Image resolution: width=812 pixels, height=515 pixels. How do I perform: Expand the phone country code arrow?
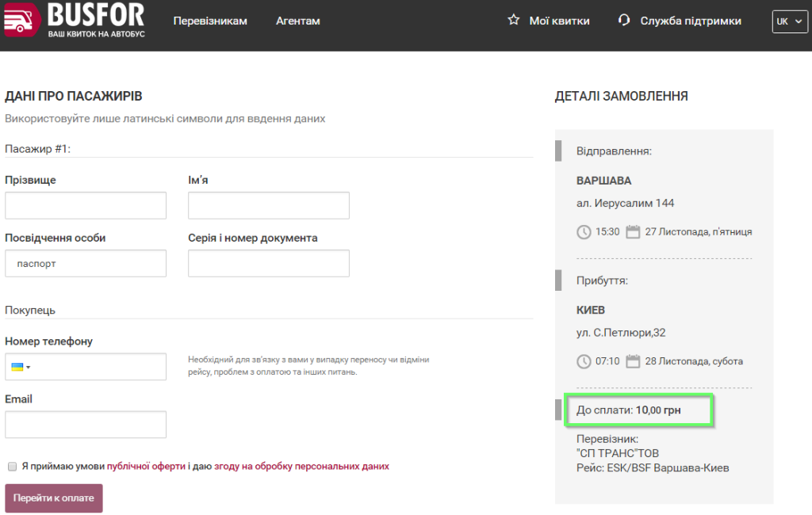tap(29, 368)
